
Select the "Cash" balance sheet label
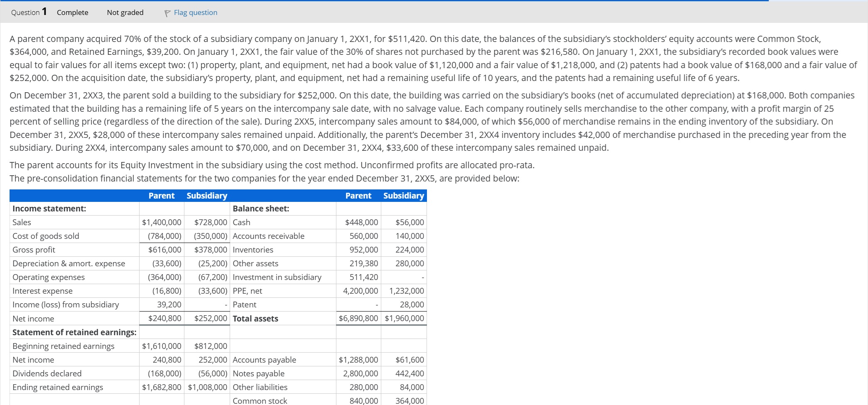241,222
